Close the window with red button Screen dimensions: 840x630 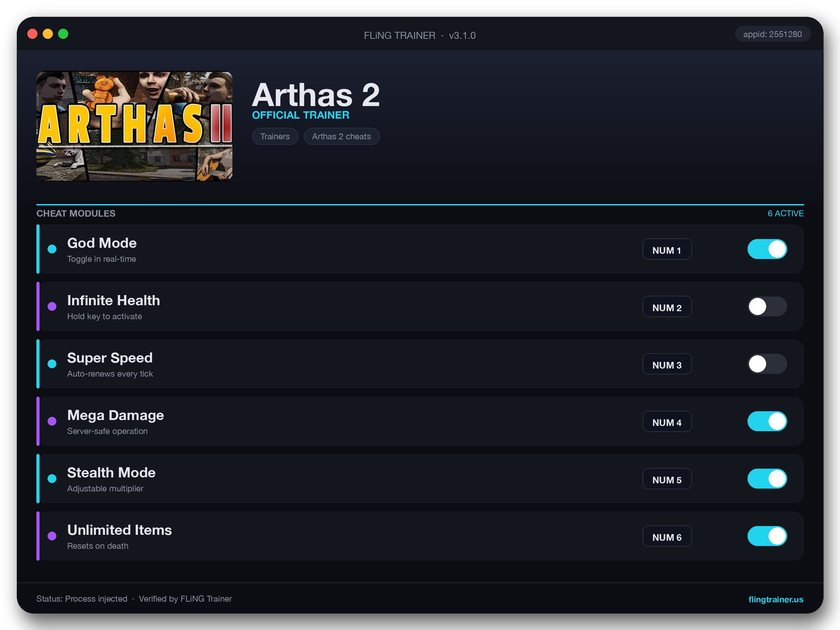pyautogui.click(x=33, y=34)
